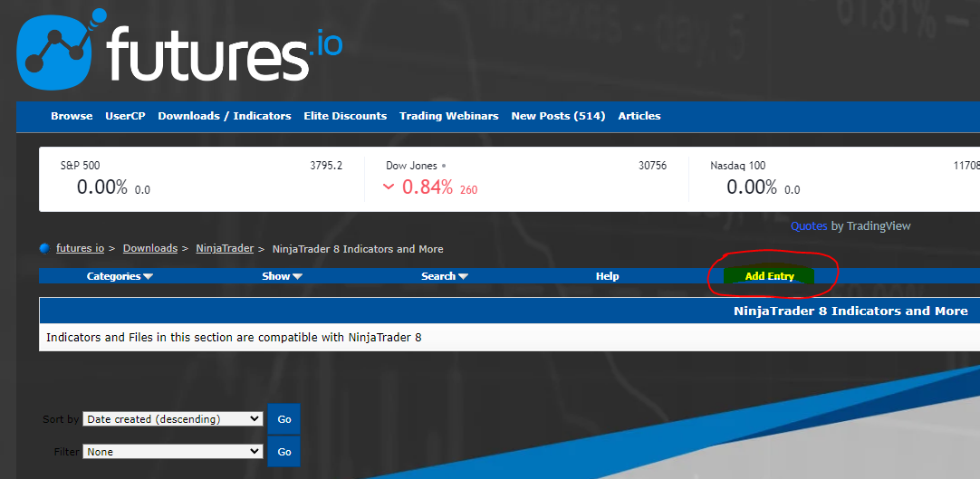The image size is (980, 479).
Task: Open Elite Discounts
Action: (x=345, y=116)
